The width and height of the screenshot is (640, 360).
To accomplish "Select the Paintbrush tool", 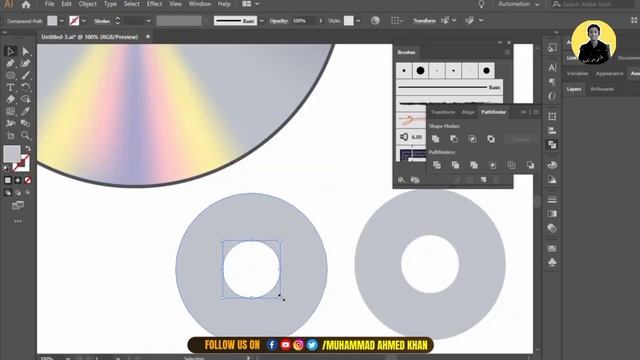I will (x=25, y=76).
